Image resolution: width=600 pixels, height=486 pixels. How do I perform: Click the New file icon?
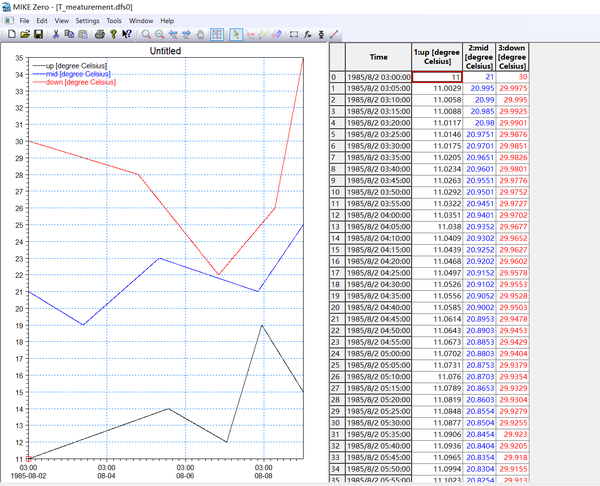click(x=10, y=34)
